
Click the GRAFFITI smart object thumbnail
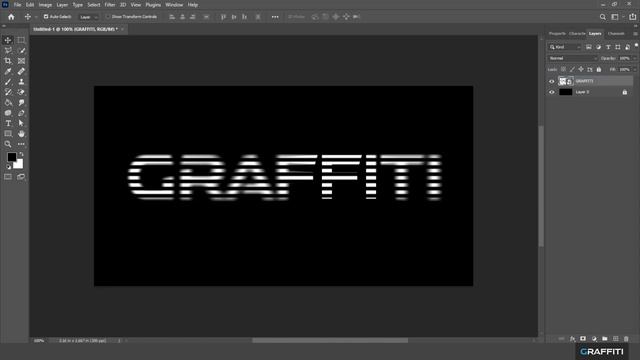pyautogui.click(x=566, y=81)
